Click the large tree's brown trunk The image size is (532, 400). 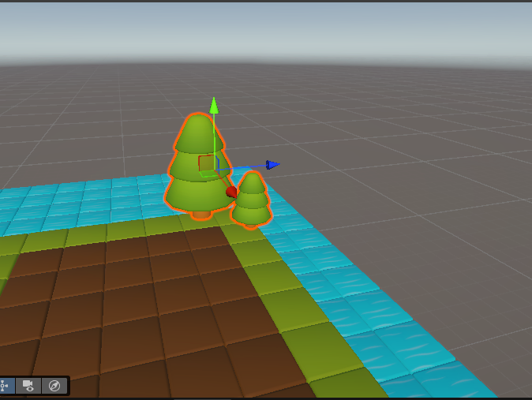click(x=202, y=213)
